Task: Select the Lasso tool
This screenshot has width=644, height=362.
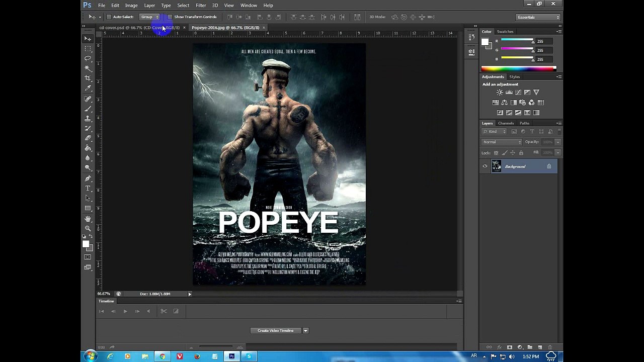Action: pos(88,58)
